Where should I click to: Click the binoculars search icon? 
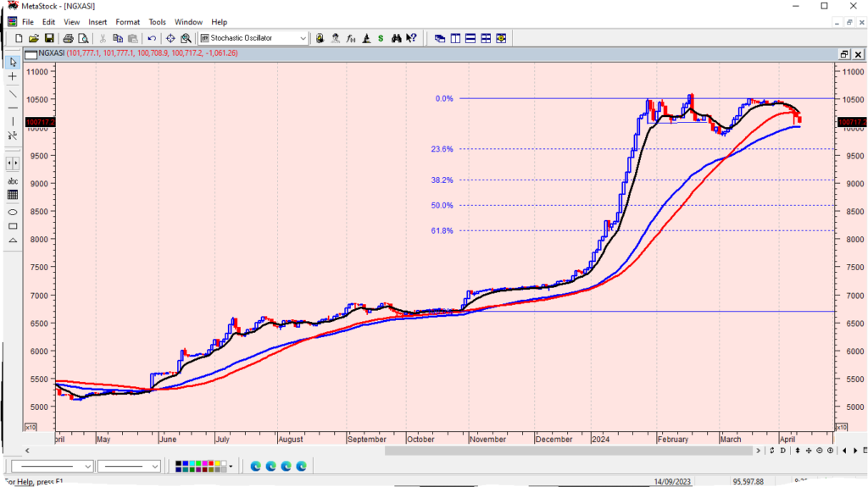click(396, 38)
